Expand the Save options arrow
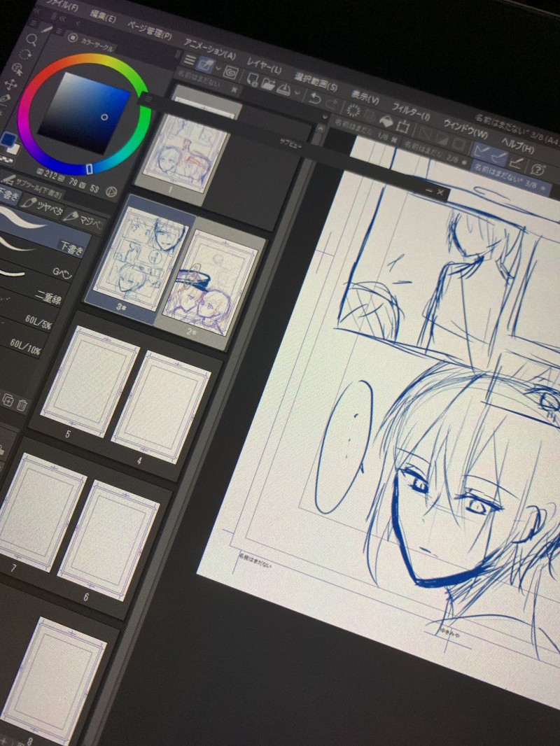Image resolution: width=560 pixels, height=746 pixels. (297, 93)
